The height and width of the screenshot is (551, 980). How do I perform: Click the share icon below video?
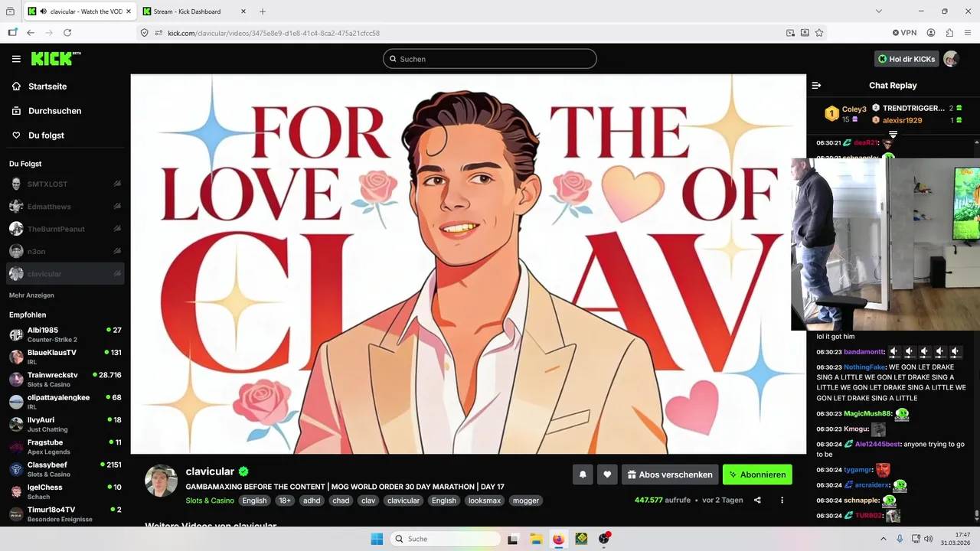point(757,500)
